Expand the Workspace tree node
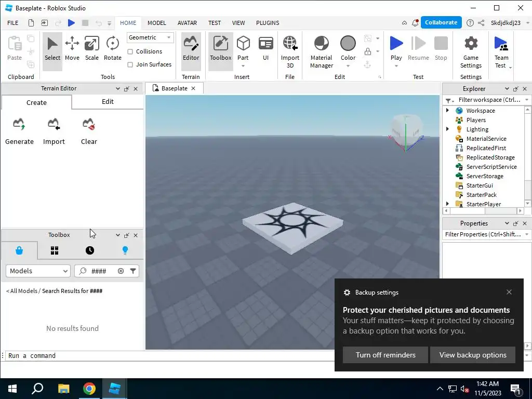This screenshot has height=399, width=532. [x=447, y=110]
